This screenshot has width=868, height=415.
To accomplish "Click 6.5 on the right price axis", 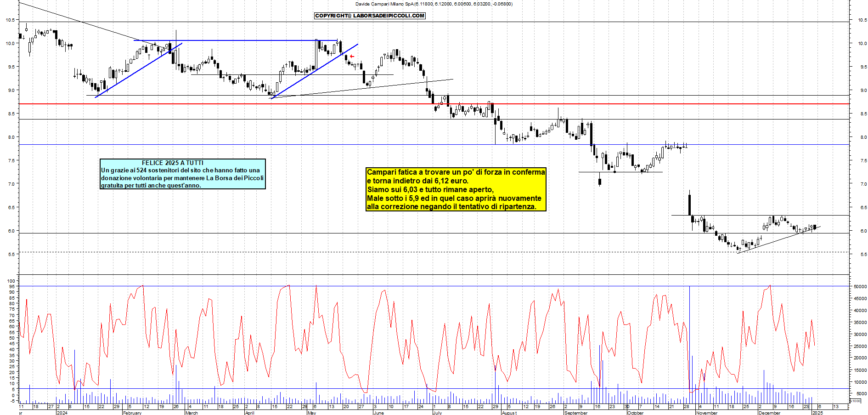I will (863, 208).
